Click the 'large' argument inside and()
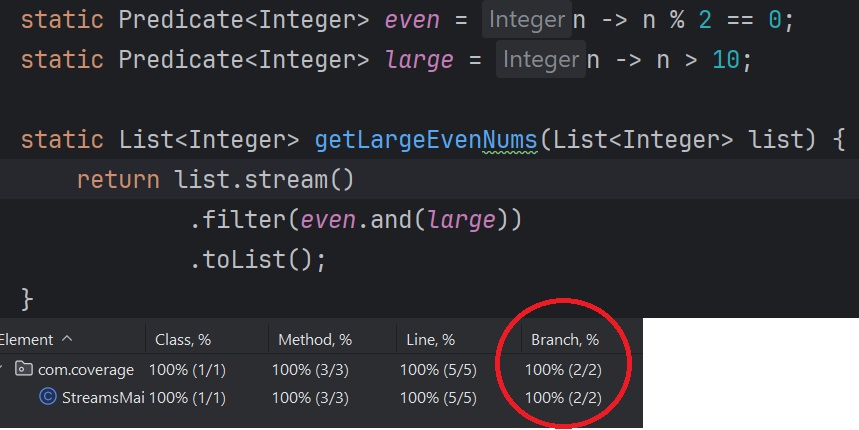The height and width of the screenshot is (430, 859). [461, 219]
